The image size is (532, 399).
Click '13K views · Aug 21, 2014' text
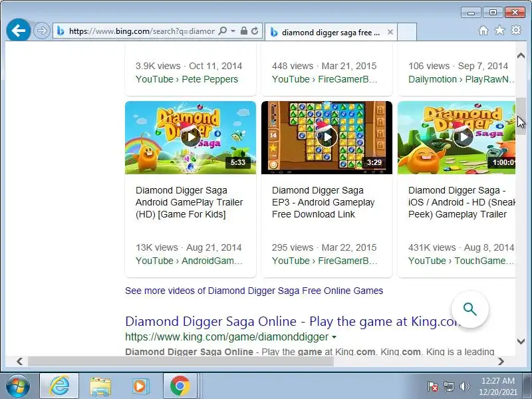[x=189, y=247]
